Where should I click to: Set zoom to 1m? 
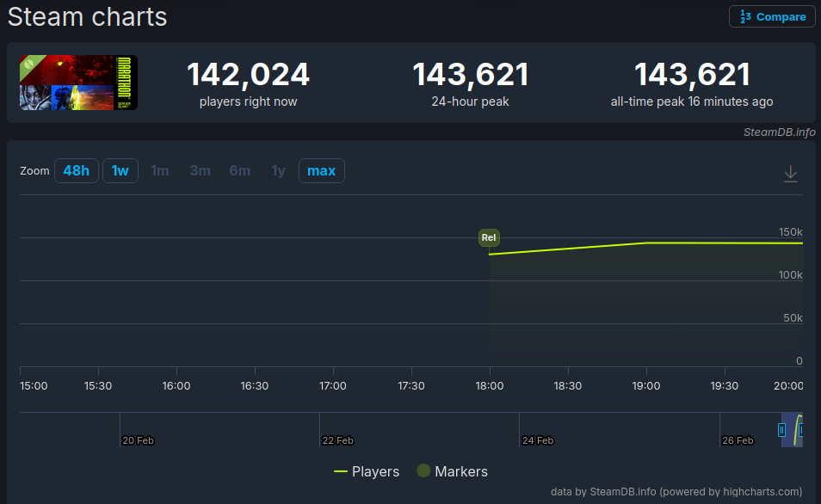point(160,170)
